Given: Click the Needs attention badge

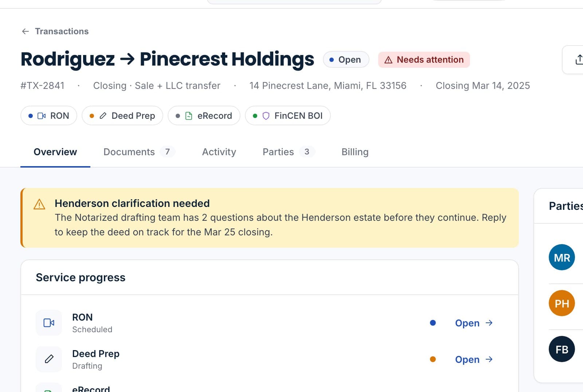Looking at the screenshot, I should (x=424, y=60).
